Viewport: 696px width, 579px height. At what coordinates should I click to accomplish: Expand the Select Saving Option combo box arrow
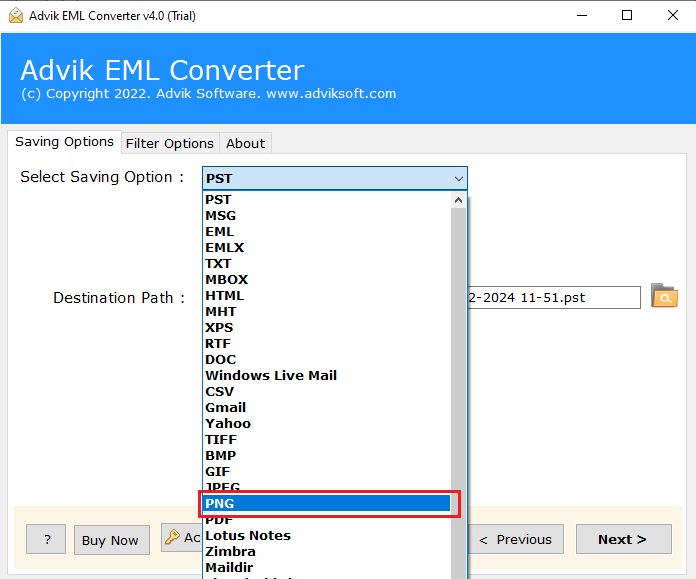tap(459, 178)
